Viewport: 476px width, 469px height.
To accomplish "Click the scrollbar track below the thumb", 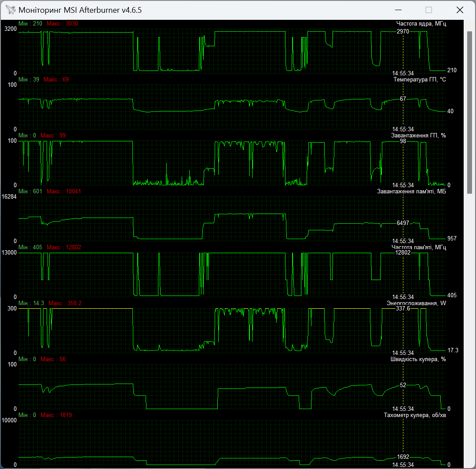I will 470,330.
